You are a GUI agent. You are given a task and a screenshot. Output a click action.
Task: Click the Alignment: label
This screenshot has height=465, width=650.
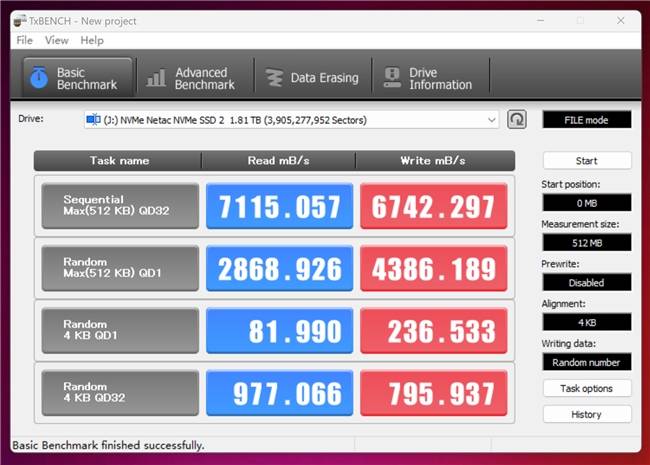tap(563, 304)
